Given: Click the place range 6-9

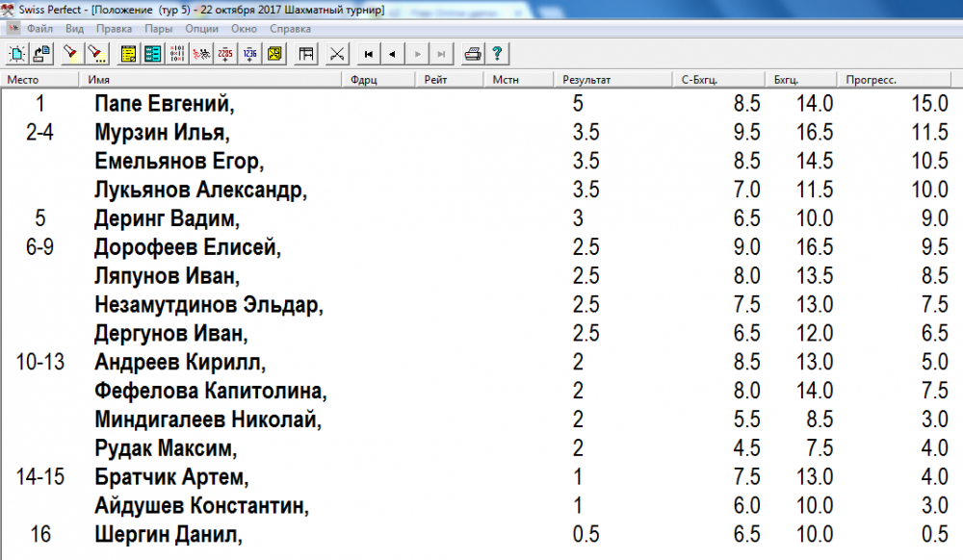Looking at the screenshot, I should pyautogui.click(x=39, y=248).
